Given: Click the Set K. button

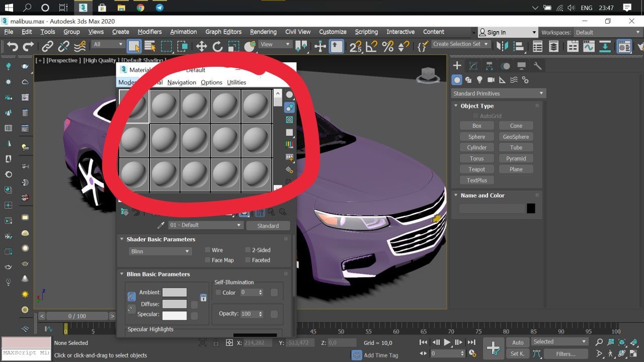Looking at the screenshot, I should tap(518, 354).
